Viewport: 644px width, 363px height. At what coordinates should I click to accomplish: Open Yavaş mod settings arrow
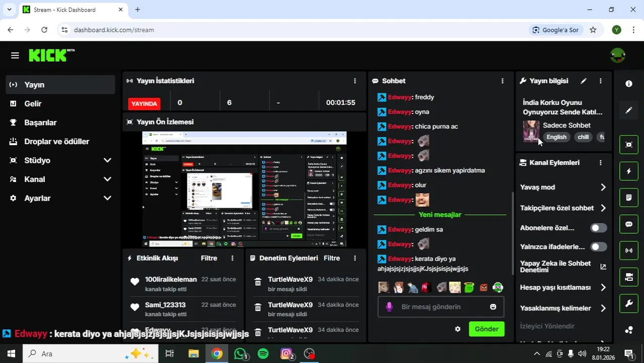603,187
